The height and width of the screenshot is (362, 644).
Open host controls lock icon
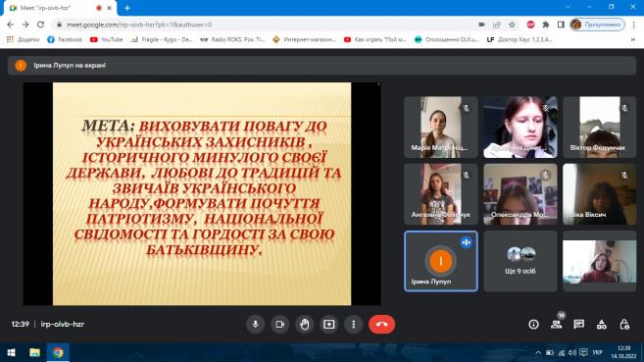point(624,324)
